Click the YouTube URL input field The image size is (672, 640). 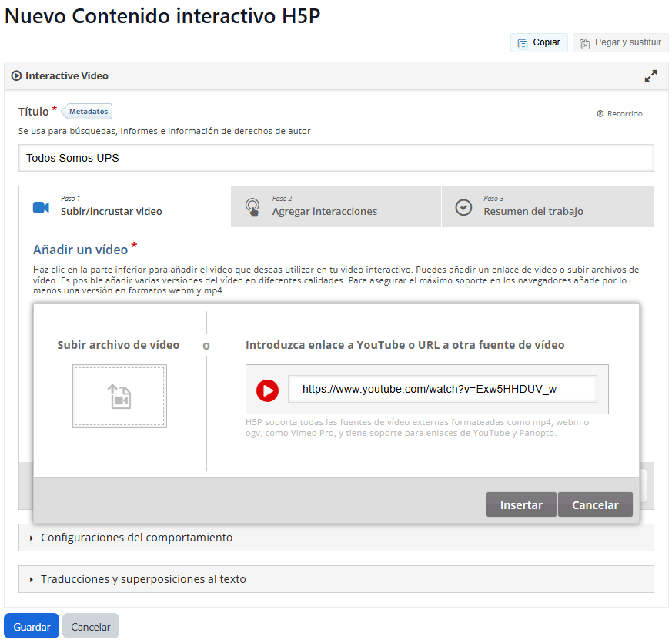tap(442, 390)
